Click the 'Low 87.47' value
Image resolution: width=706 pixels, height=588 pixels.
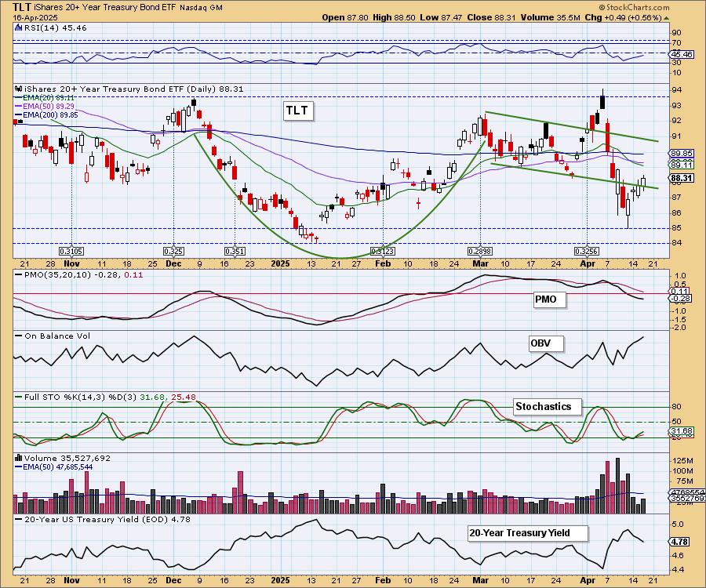click(439, 17)
